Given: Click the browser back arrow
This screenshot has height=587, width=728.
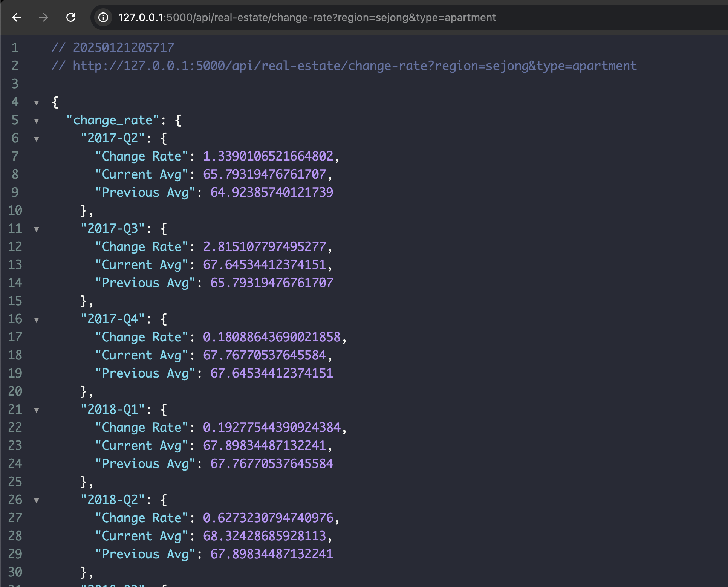Looking at the screenshot, I should pyautogui.click(x=17, y=17).
